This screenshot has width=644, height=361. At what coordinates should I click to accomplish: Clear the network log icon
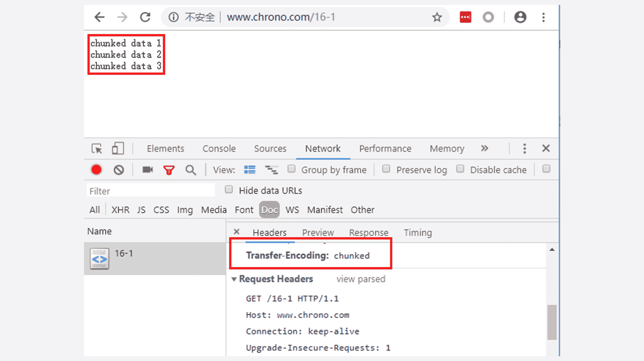pyautogui.click(x=118, y=170)
